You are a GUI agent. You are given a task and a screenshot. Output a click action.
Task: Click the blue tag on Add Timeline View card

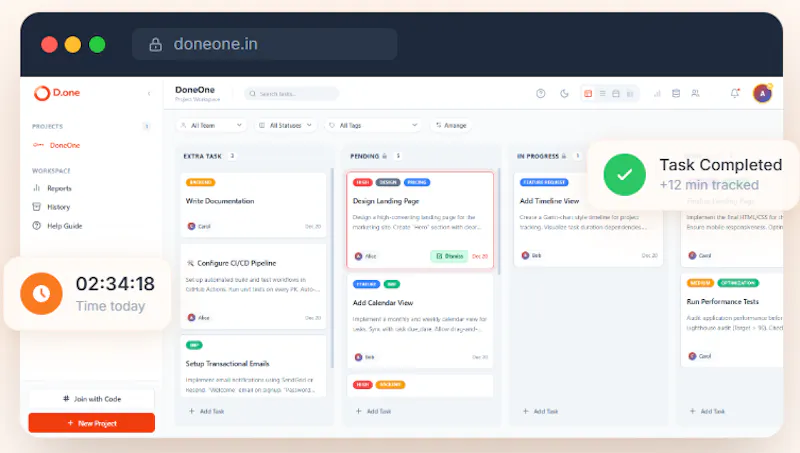[x=544, y=183]
